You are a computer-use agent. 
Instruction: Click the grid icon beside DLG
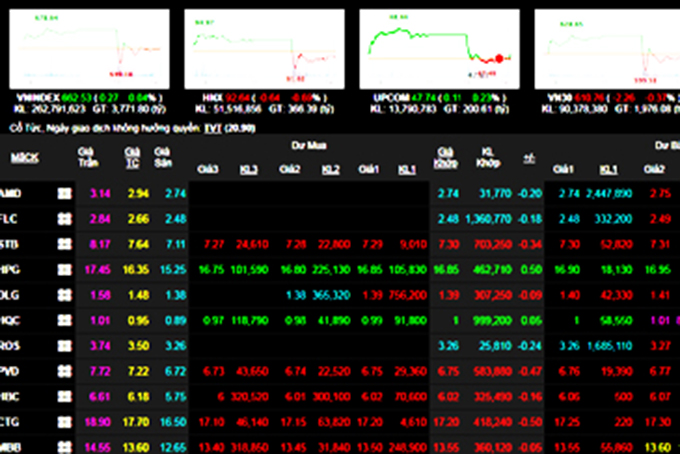pos(65,294)
